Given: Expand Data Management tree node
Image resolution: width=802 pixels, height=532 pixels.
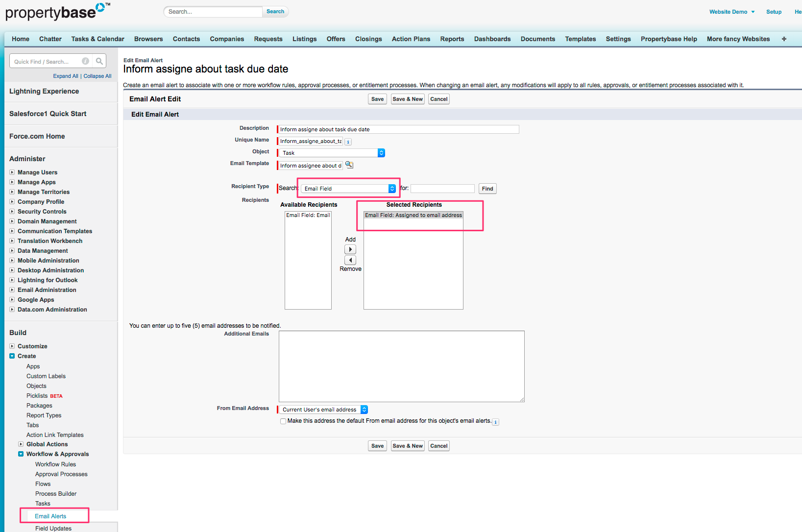Looking at the screenshot, I should (x=12, y=251).
